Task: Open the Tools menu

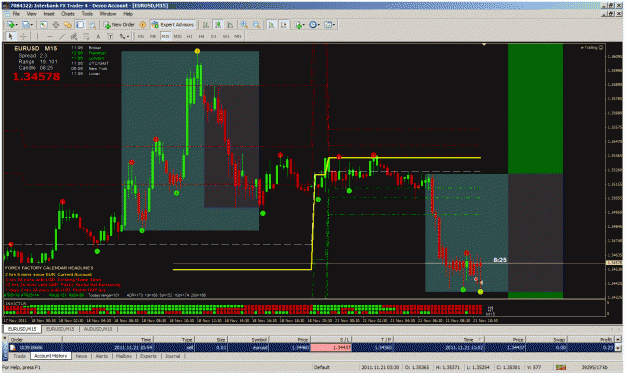Action: pos(87,14)
